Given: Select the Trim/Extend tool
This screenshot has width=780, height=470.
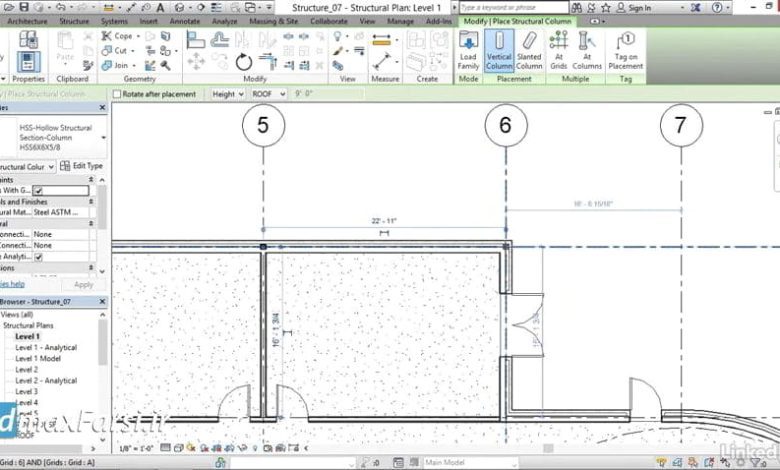Looking at the screenshot, I should (x=268, y=62).
